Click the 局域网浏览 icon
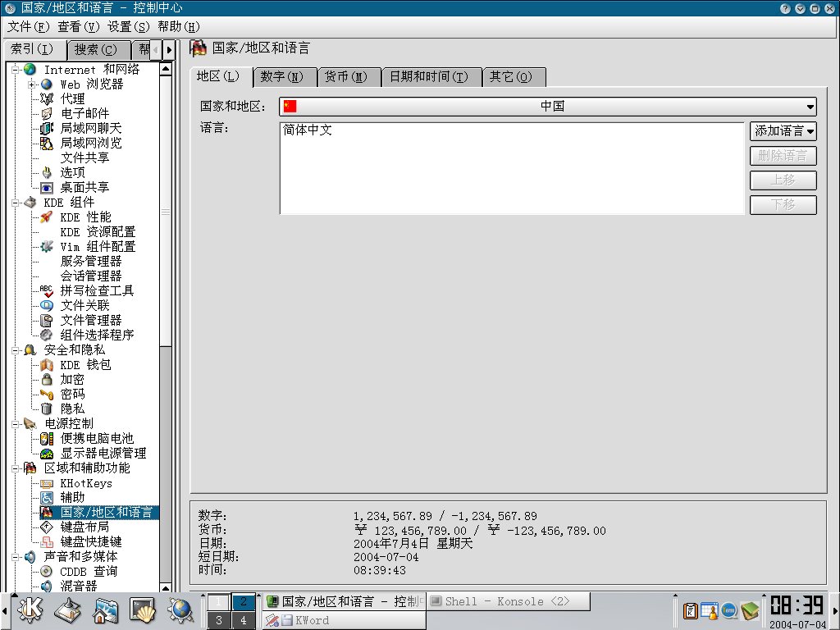Screen dimensions: 840x630 [x=47, y=143]
